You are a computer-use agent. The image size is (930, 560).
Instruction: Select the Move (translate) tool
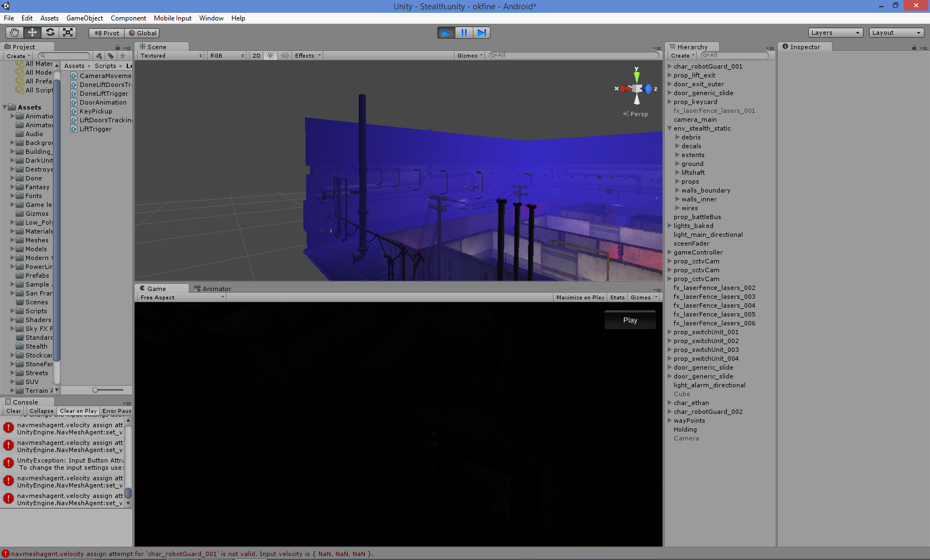[33, 33]
